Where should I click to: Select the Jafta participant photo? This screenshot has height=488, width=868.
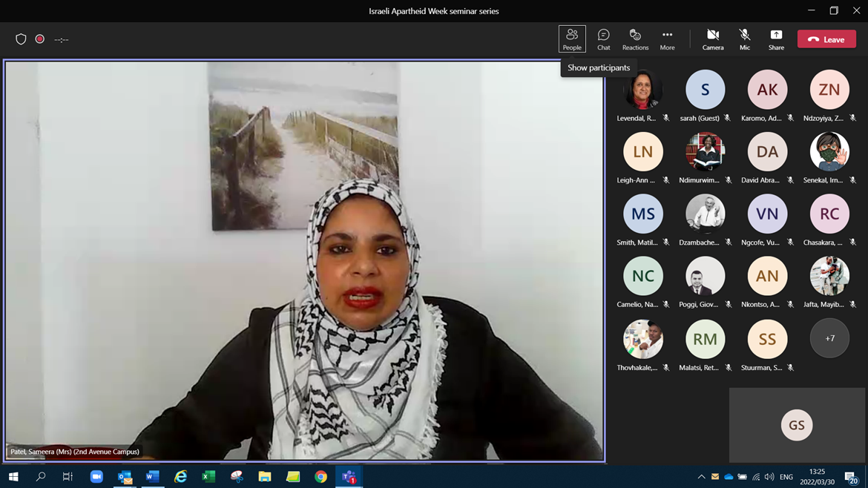click(829, 276)
